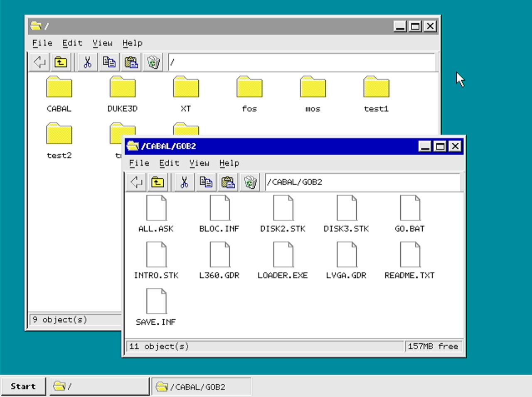Screen dimensions: 532x397
Task: Open Help menu in root window
Action: point(133,43)
